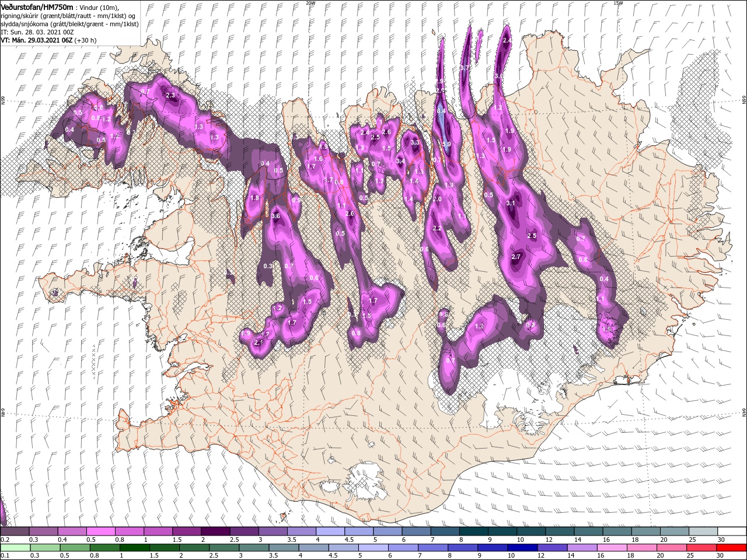This screenshot has height=560, width=747.
Task: Click the 3.3 precipitation value on map
Action: (416, 142)
